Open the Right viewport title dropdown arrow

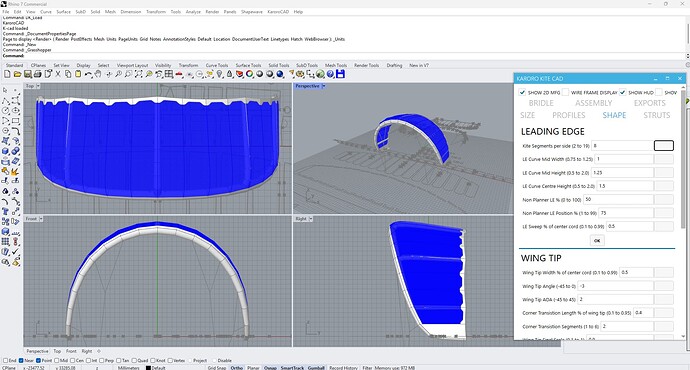click(311, 219)
